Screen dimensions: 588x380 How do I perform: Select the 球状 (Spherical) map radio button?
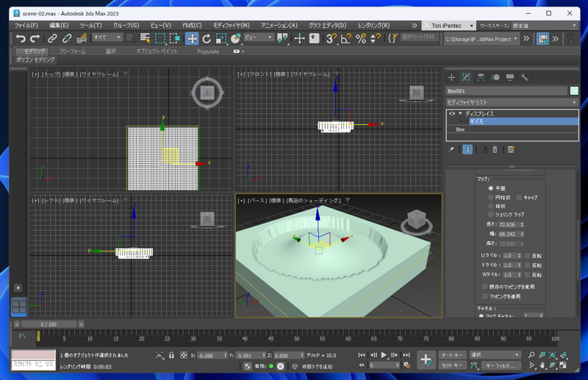pyautogui.click(x=490, y=206)
